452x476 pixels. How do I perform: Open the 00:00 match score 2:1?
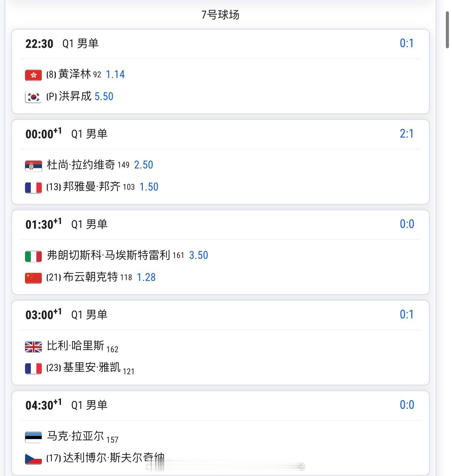tap(407, 134)
